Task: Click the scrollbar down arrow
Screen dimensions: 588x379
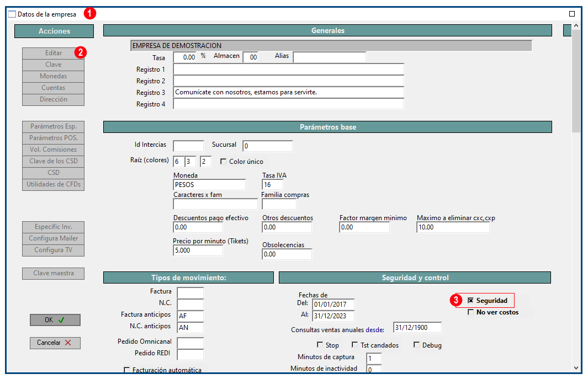Action: point(576,368)
